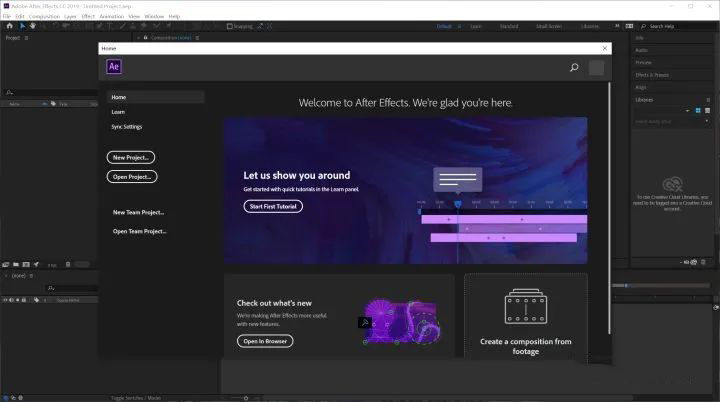Toggle the audio speaker column in timeline
Screen dimensions: 720x402
(x=11, y=300)
